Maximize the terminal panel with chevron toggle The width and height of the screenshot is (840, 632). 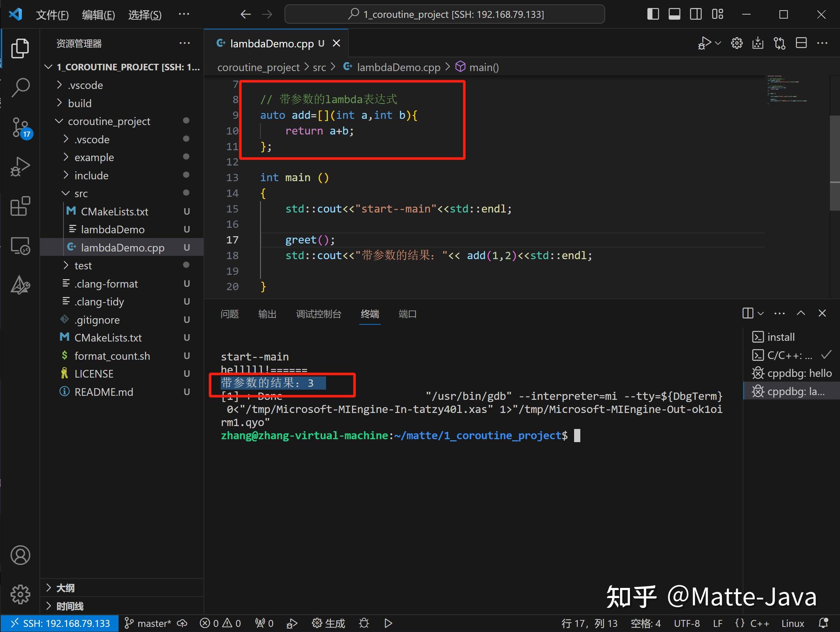(x=801, y=313)
